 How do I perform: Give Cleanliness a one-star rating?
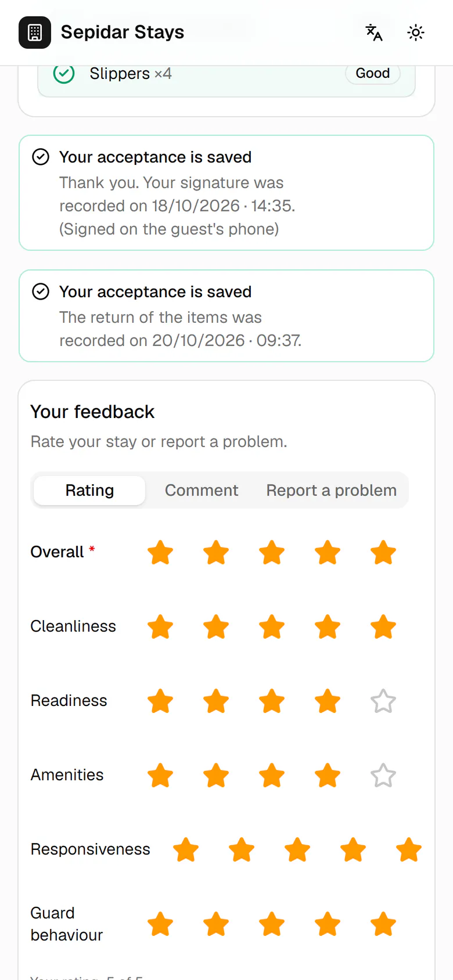tap(160, 626)
